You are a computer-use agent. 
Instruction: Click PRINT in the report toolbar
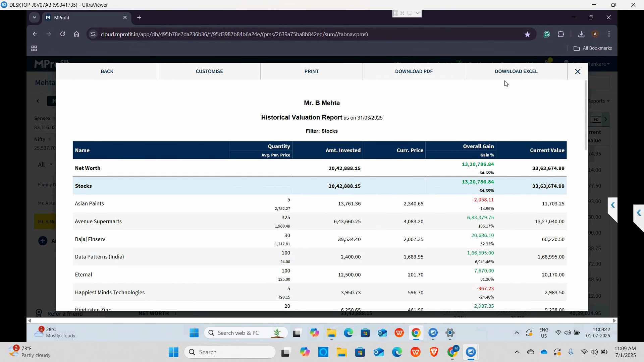coord(312,71)
